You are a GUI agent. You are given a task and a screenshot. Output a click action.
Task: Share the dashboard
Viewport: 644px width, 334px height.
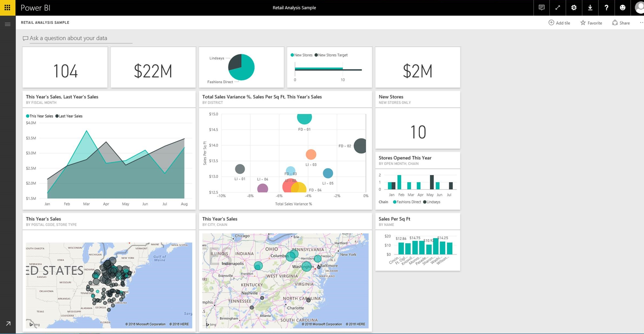click(621, 23)
